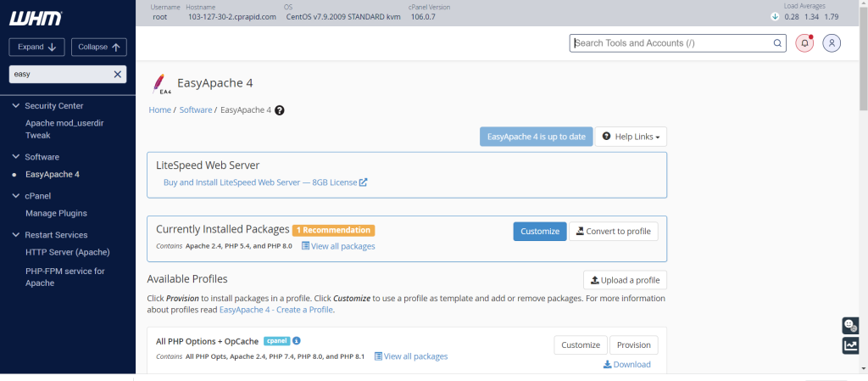Customize the All PHP Options + OpCache profile

coord(581,345)
